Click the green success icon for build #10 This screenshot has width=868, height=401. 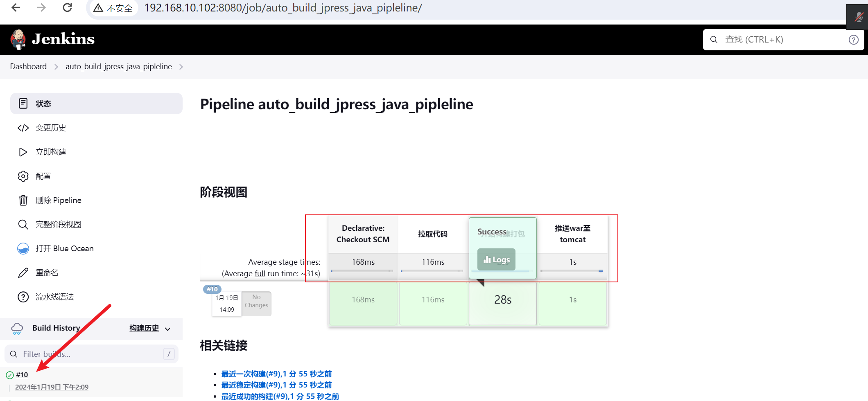tap(10, 375)
